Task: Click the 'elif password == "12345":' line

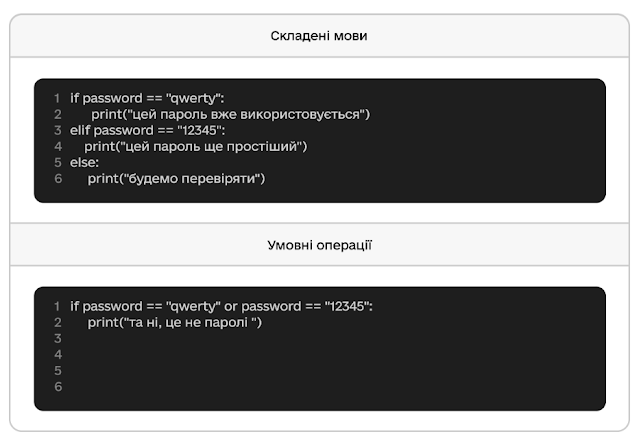Action: 147,130
